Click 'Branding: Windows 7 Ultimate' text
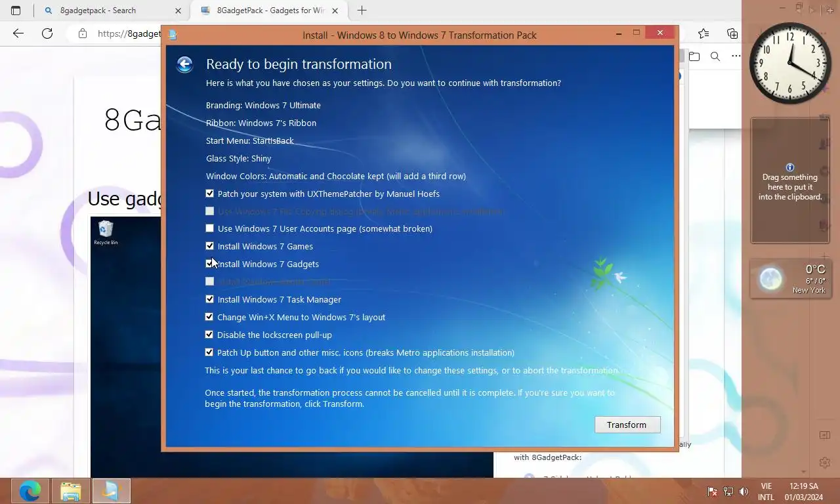The image size is (840, 504). point(263,105)
